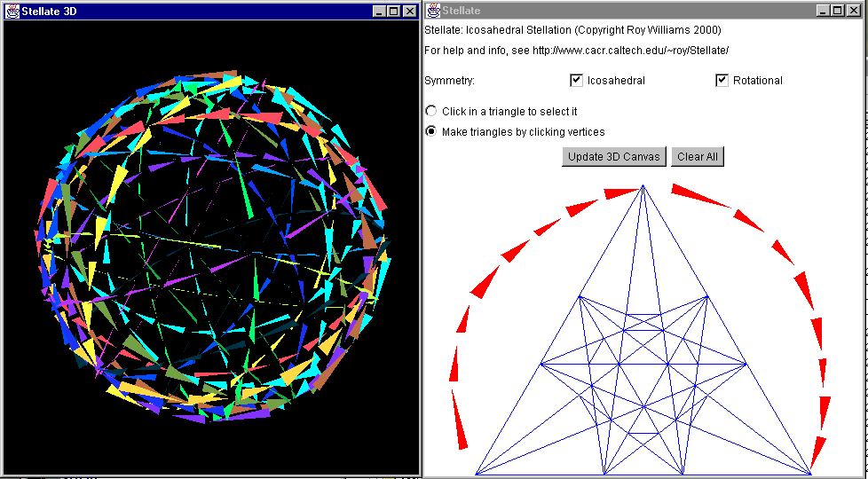Click the Java icon in Stellate window title bar
Image resolution: width=868 pixels, height=479 pixels.
(433, 11)
